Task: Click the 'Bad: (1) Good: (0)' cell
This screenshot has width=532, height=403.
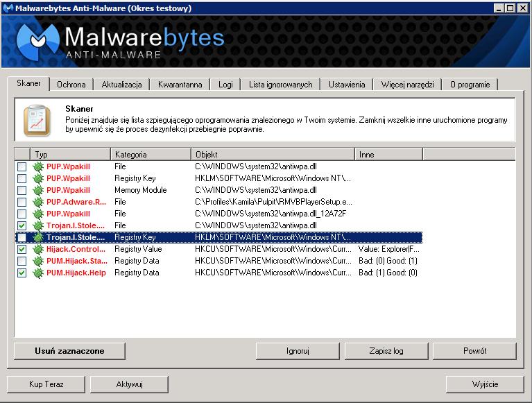Action: [x=388, y=273]
